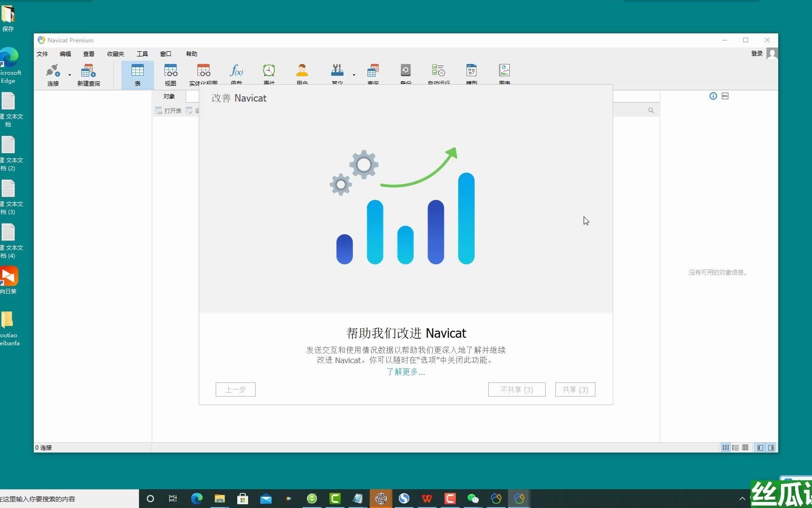Click the Windows taskbar search box
The width and height of the screenshot is (812, 508).
pyautogui.click(x=69, y=499)
